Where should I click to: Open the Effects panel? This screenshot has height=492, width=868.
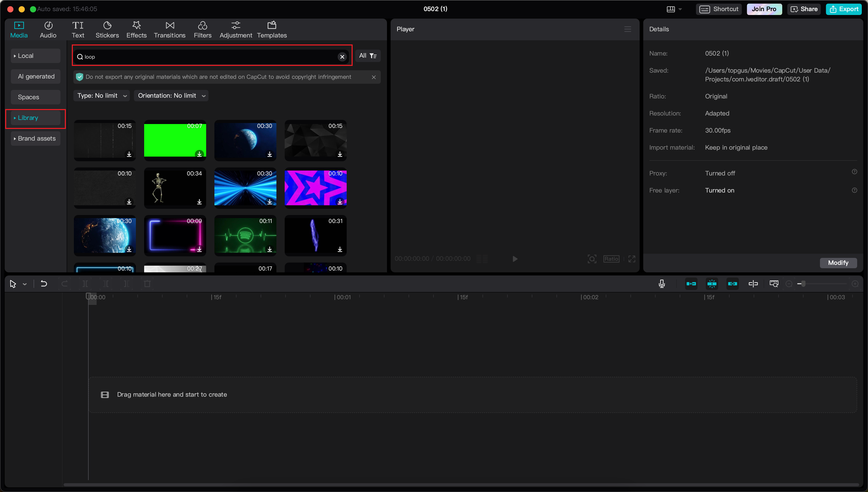coord(136,29)
